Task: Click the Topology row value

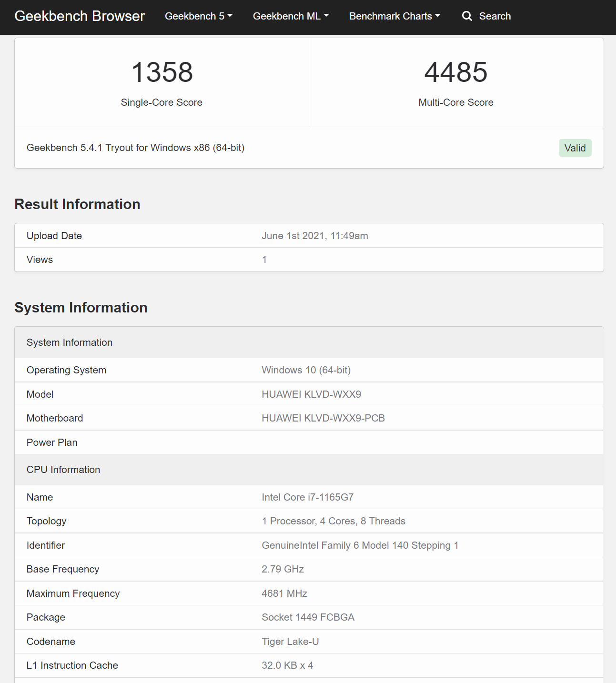Action: click(333, 521)
